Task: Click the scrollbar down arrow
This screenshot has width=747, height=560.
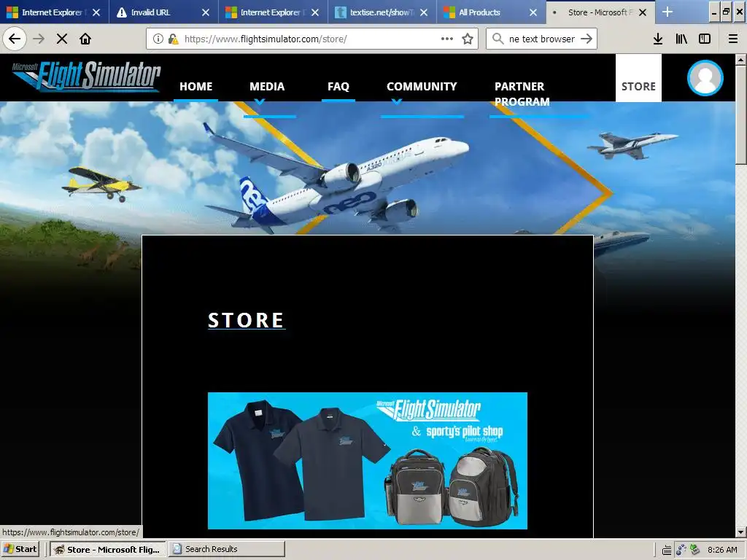Action: tap(741, 532)
